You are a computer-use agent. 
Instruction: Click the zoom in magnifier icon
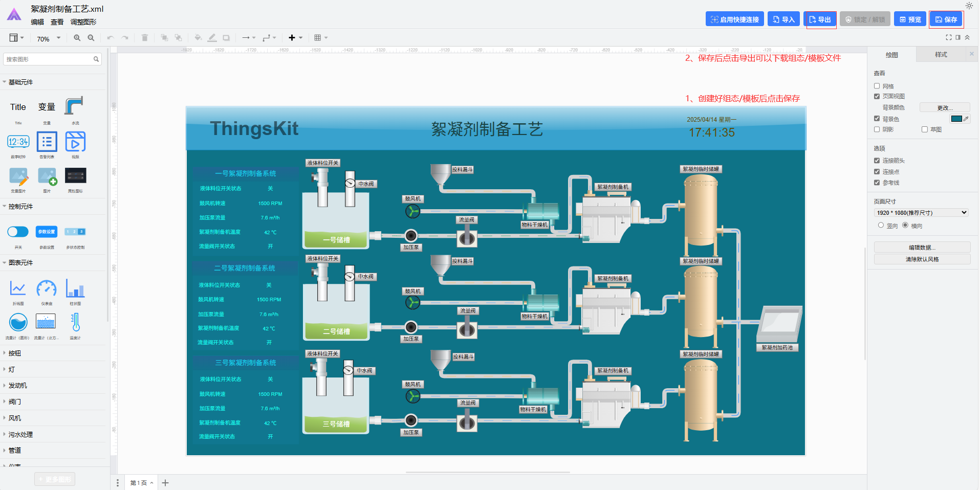(x=77, y=38)
